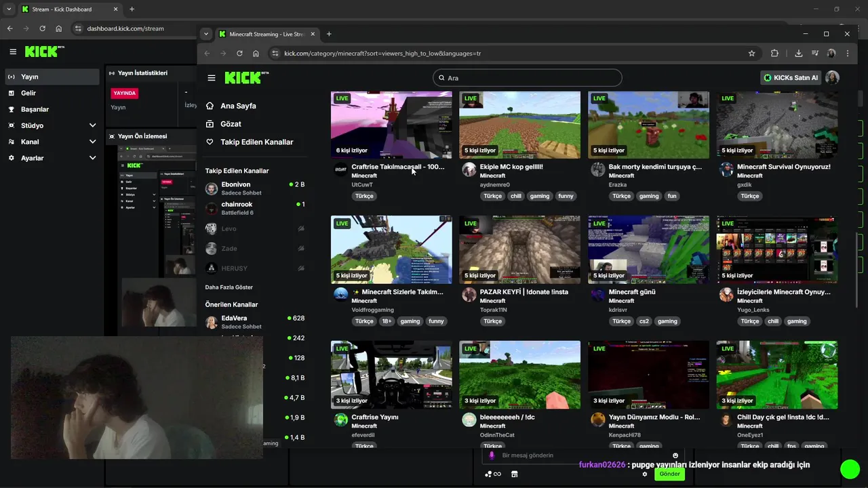Show more followed channels via Daha Fazla Göster

pyautogui.click(x=229, y=287)
